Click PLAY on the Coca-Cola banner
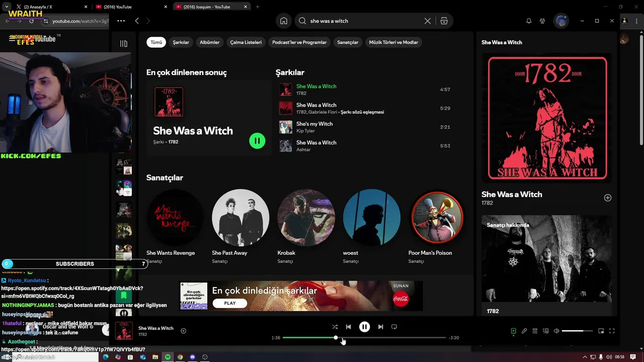 tap(230, 303)
